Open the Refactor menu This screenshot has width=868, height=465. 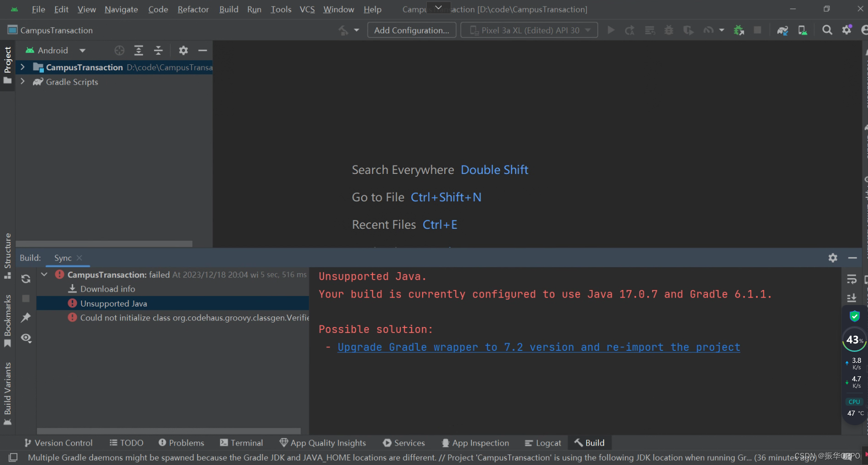[x=193, y=9]
